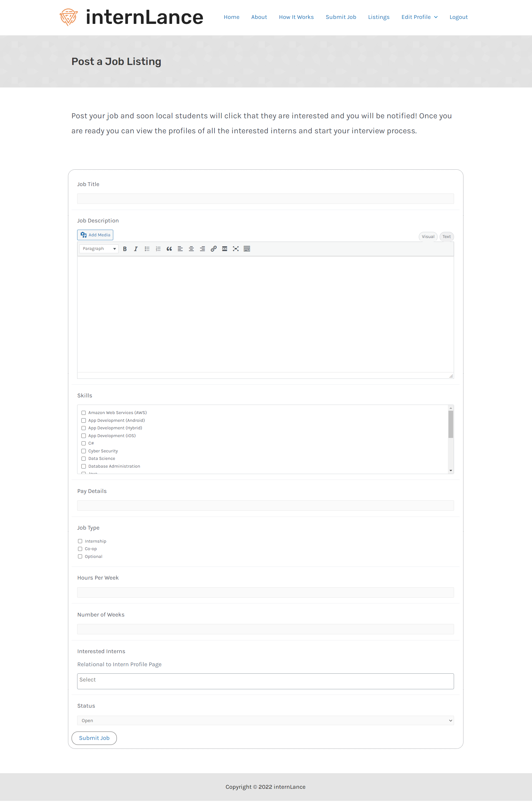Switch editor to the Text tab
532x802 pixels.
(x=447, y=237)
